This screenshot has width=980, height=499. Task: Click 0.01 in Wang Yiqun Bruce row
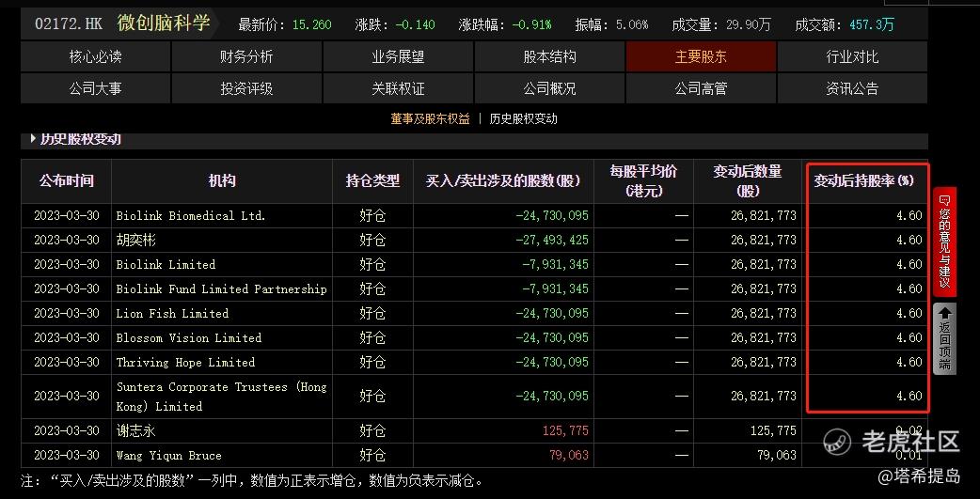[909, 455]
